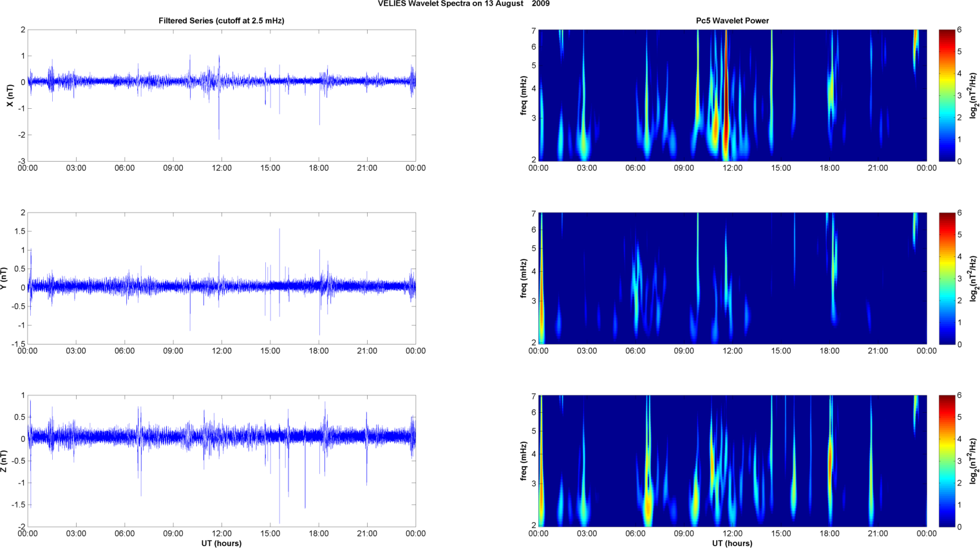
Task: Click the "VELIES Wavelet Spectra on 13 August 2009" title
Action: click(464, 4)
